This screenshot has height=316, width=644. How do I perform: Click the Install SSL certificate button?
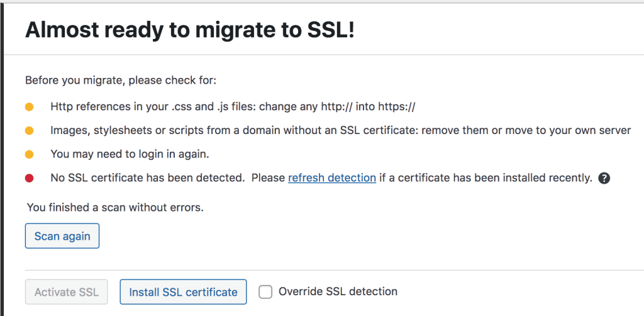tap(183, 292)
